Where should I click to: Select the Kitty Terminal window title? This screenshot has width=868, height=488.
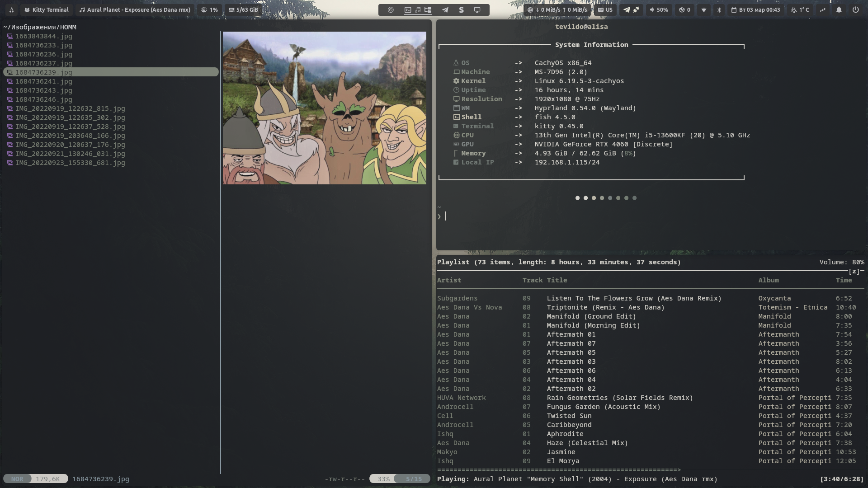click(x=47, y=9)
